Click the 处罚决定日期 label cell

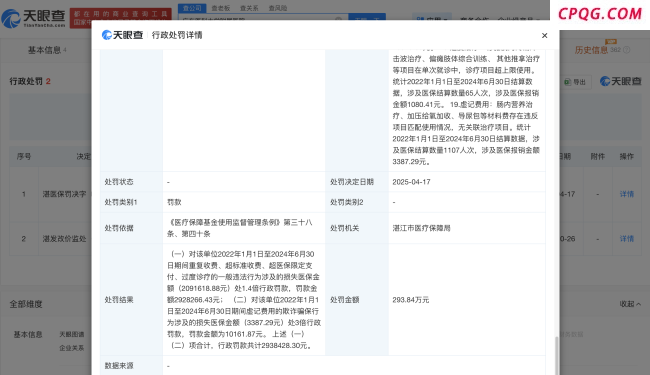(x=357, y=182)
